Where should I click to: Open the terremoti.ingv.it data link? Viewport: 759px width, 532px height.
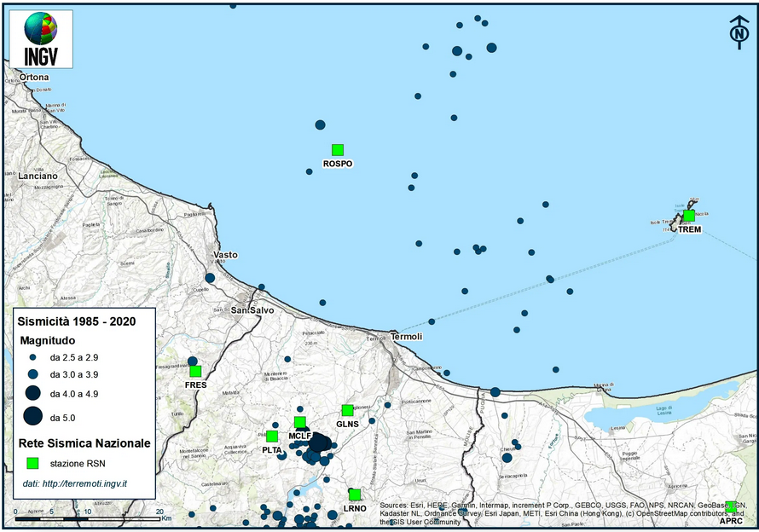(x=75, y=484)
